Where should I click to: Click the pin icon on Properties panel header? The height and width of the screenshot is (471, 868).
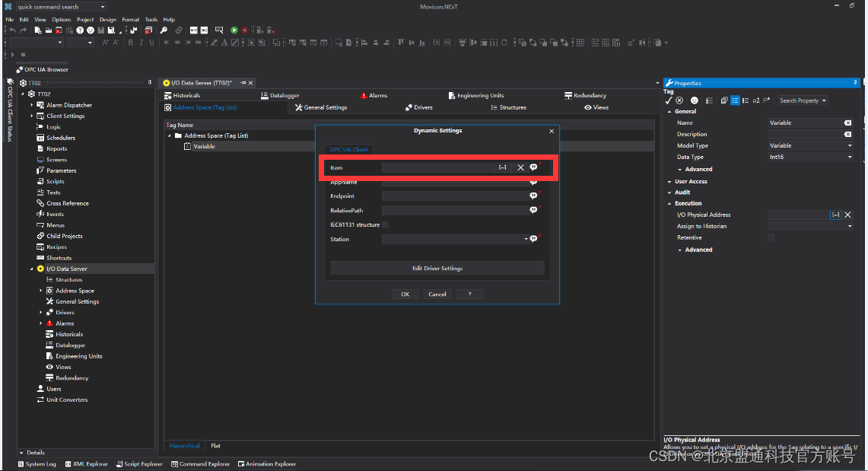pyautogui.click(x=855, y=82)
